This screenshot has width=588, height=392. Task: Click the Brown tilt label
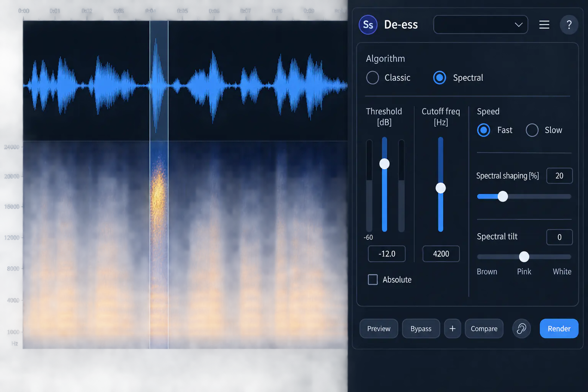pos(487,272)
